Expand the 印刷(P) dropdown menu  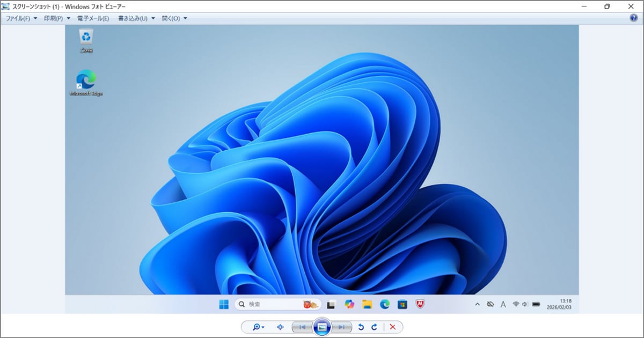coord(57,18)
